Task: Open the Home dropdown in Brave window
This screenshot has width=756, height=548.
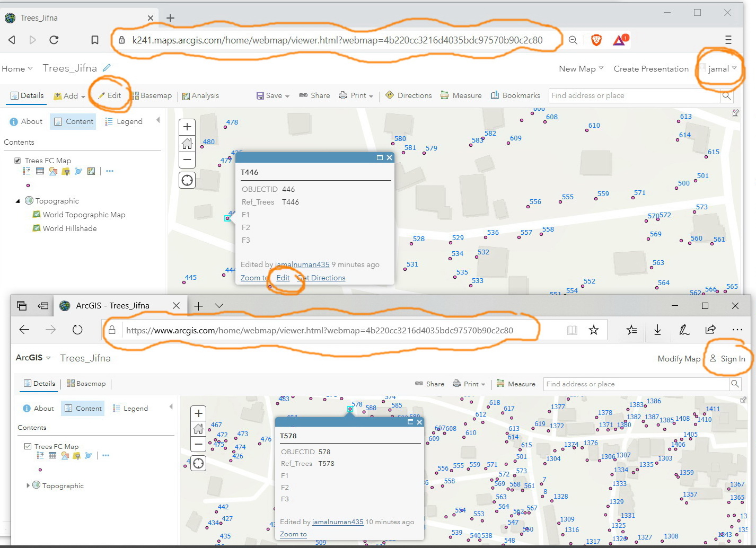Action: click(17, 69)
